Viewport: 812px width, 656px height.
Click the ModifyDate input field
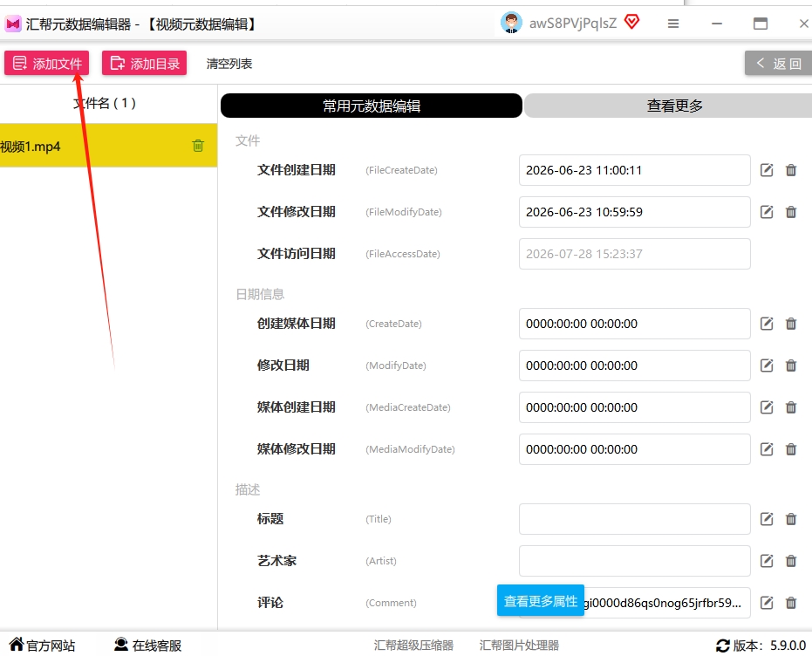tap(634, 366)
